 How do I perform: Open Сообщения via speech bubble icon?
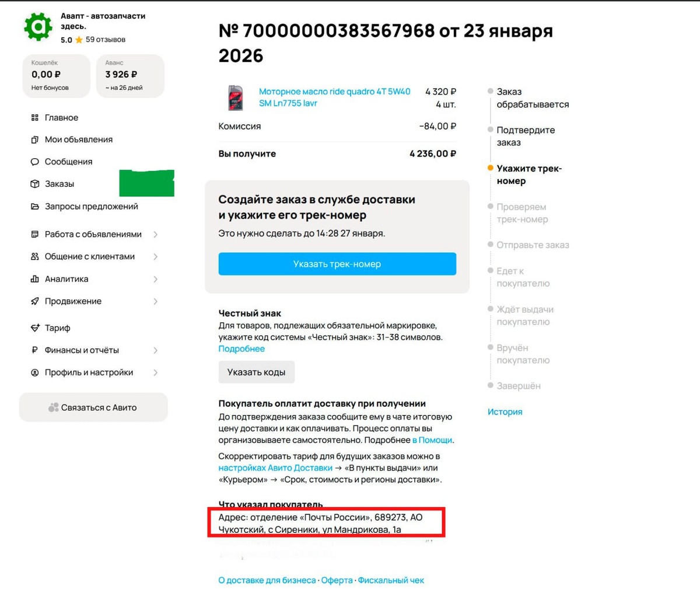[x=35, y=162]
